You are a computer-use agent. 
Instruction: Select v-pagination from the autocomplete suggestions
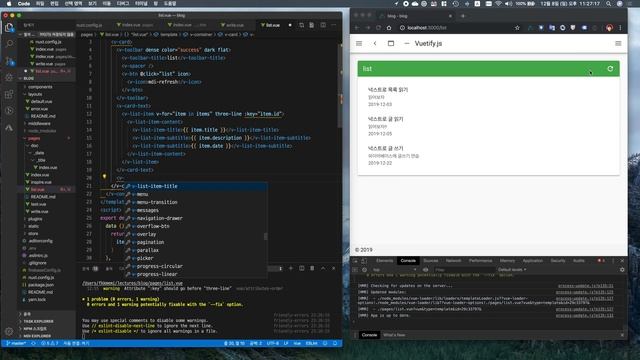point(196,242)
